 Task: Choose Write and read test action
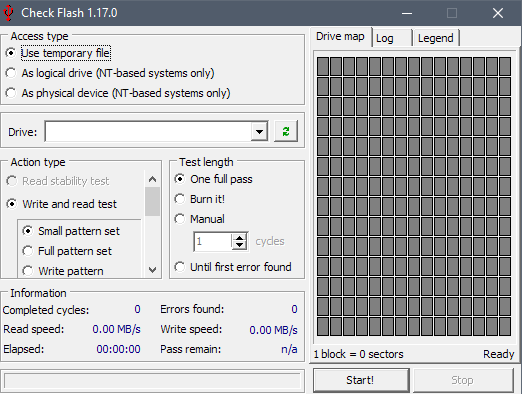click(62, 204)
